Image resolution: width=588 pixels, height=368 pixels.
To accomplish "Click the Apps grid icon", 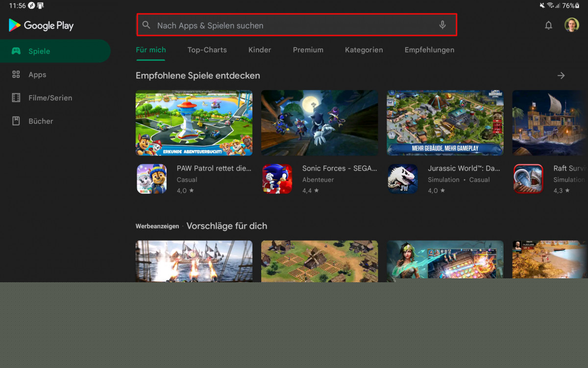I will tap(16, 74).
